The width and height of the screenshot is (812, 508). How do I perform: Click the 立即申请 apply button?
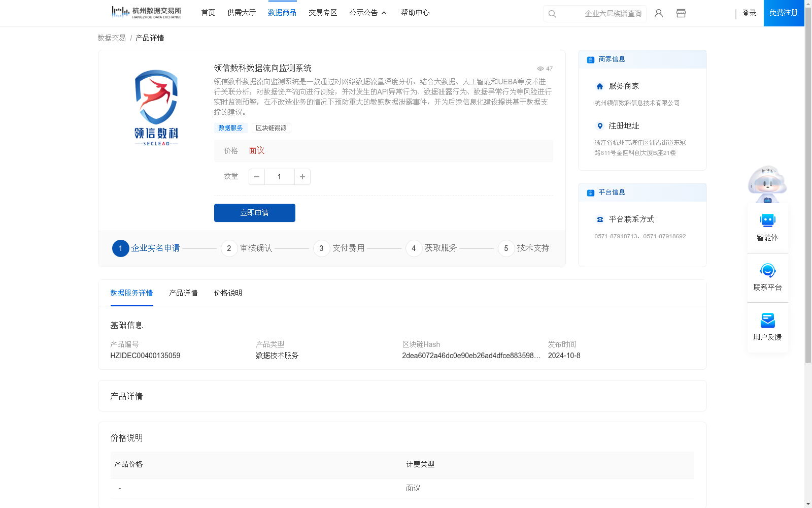tap(255, 213)
